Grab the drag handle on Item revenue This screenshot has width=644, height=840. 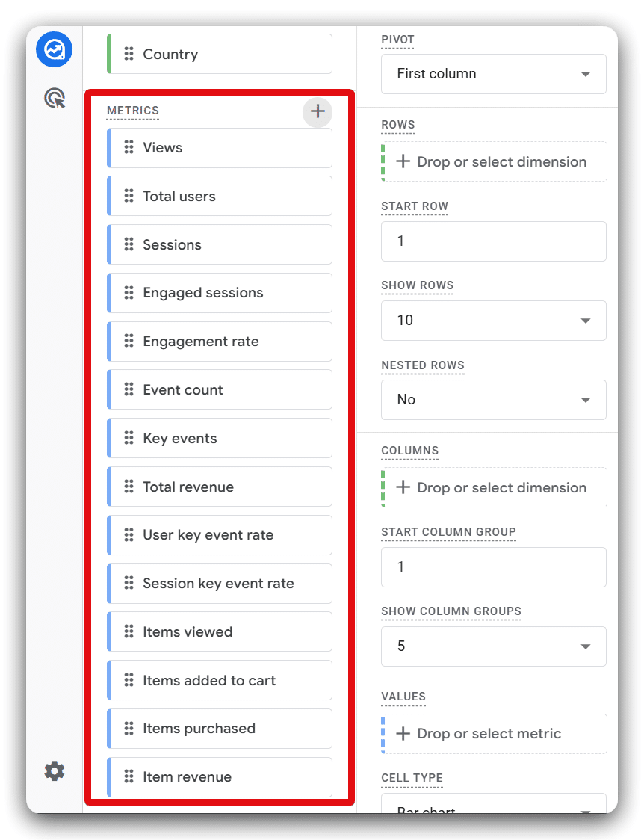point(129,777)
